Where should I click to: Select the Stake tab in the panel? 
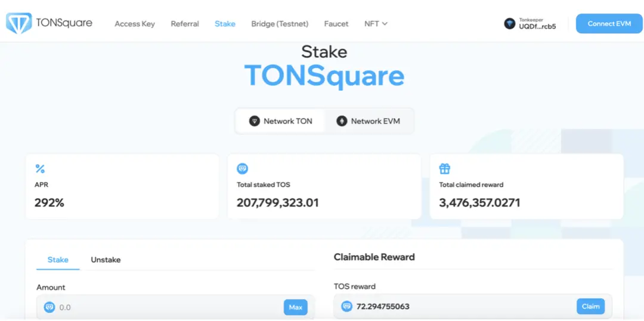coord(58,260)
